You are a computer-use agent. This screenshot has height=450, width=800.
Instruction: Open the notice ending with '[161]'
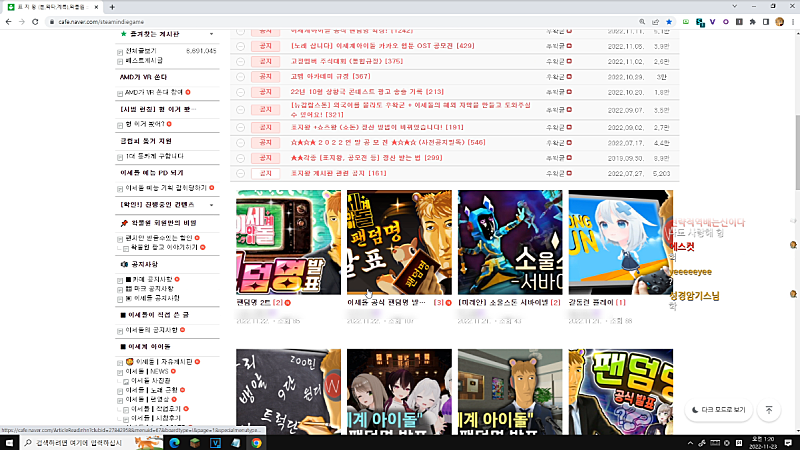(x=338, y=173)
